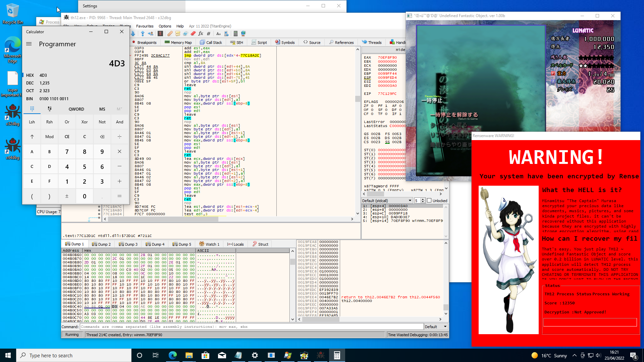The image size is (644, 362).
Task: Open Comments via the speech bubble toolbar icon
Action: click(x=178, y=34)
